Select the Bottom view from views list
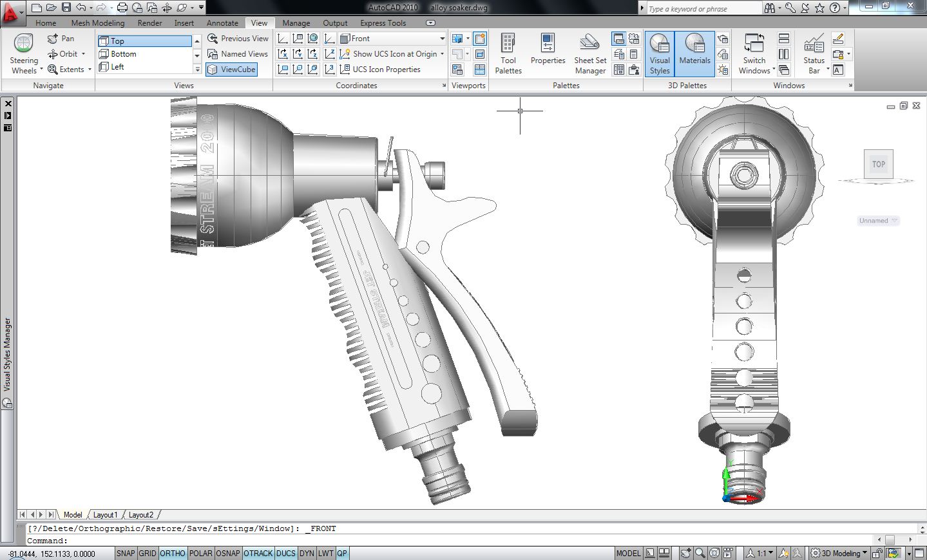The image size is (927, 560). click(x=146, y=54)
